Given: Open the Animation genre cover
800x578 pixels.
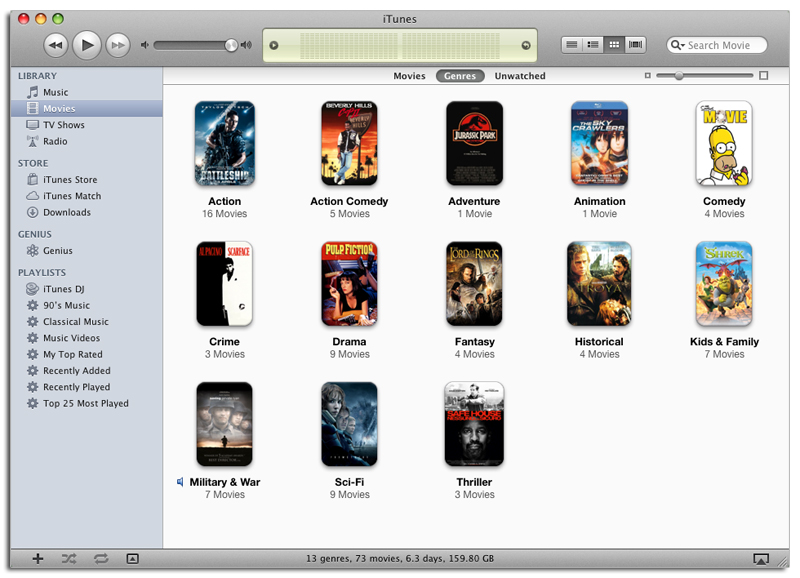Looking at the screenshot, I should coord(599,143).
